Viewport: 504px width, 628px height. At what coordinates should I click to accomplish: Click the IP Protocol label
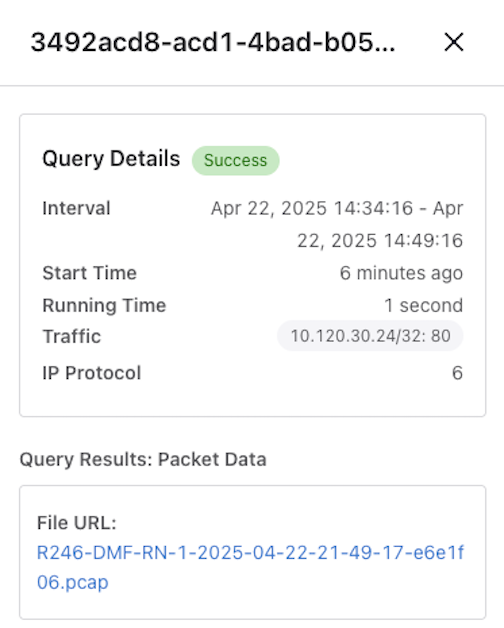click(x=92, y=373)
